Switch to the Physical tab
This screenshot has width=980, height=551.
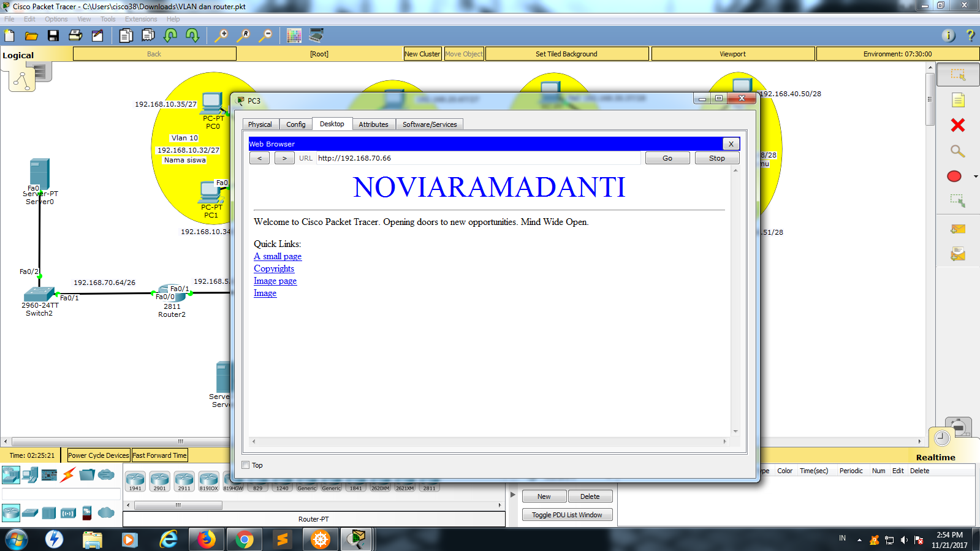coord(260,124)
